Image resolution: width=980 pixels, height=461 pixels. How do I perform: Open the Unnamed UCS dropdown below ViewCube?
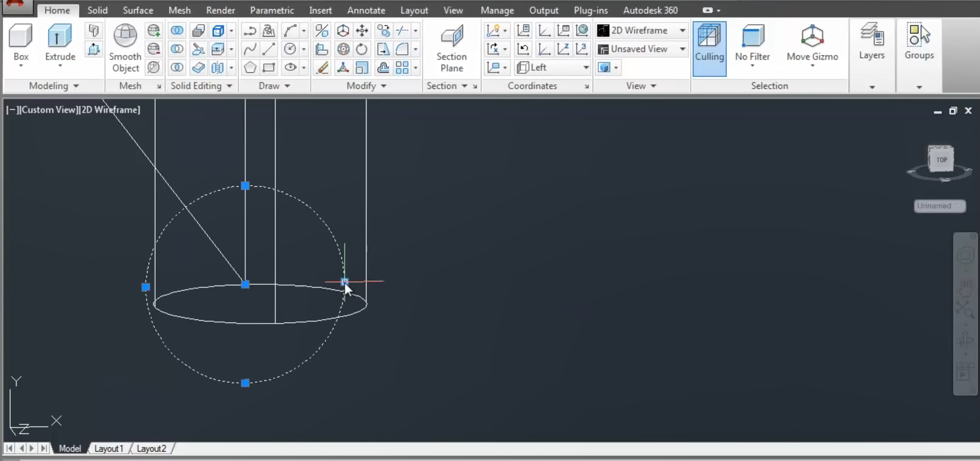(x=940, y=206)
